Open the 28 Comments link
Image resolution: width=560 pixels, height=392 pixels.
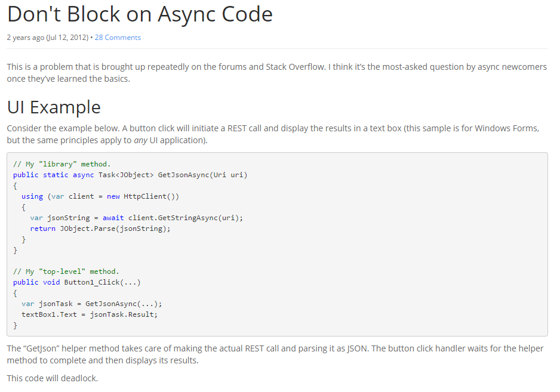coord(118,37)
